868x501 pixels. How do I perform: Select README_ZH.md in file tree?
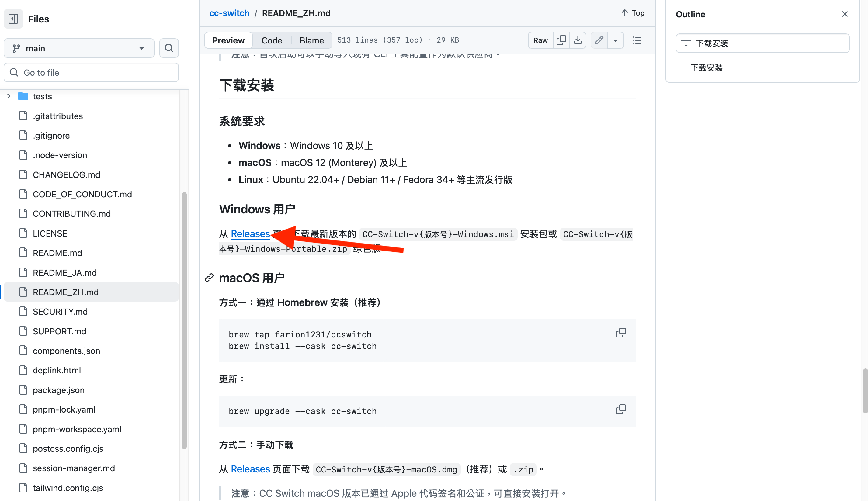click(91, 292)
